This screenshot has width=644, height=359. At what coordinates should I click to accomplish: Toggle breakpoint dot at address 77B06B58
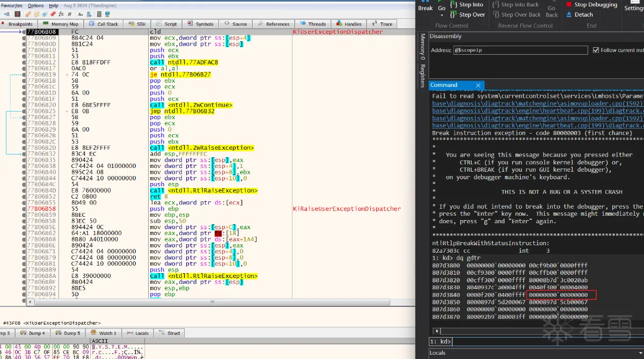click(24, 209)
